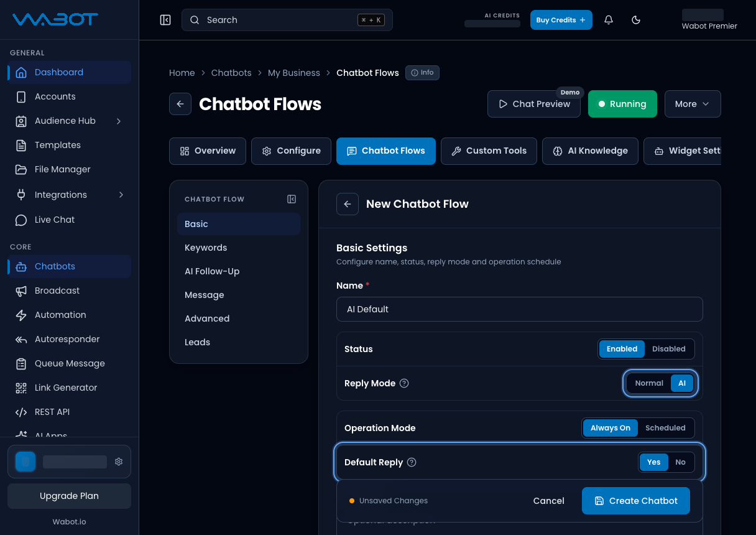
Task: Open File Manager in sidebar
Action: (69, 169)
